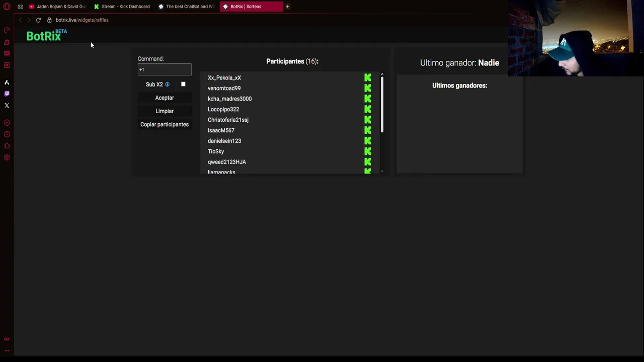Screen dimensions: 644x362
Task: Click the M icon in sidebar
Action: 7,65
